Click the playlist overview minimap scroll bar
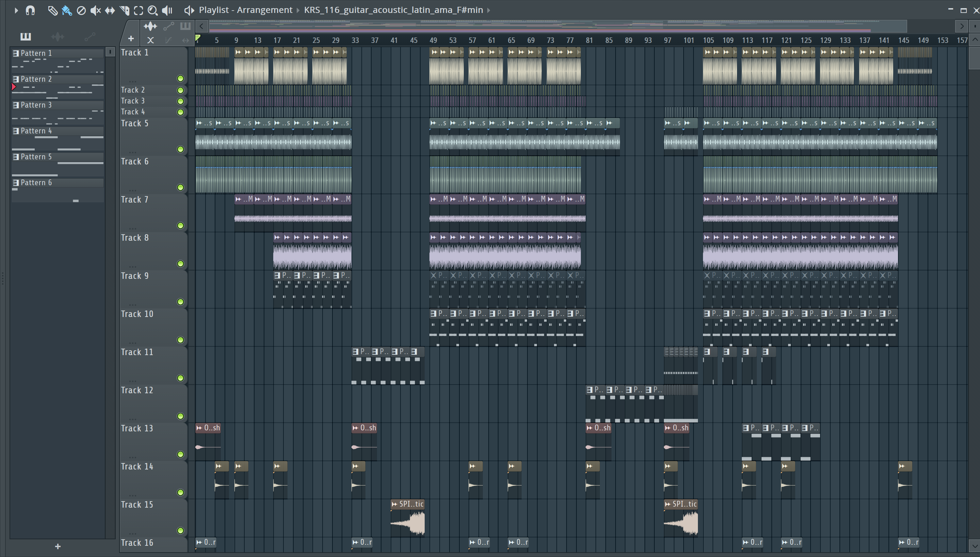The image size is (980, 557). (558, 27)
